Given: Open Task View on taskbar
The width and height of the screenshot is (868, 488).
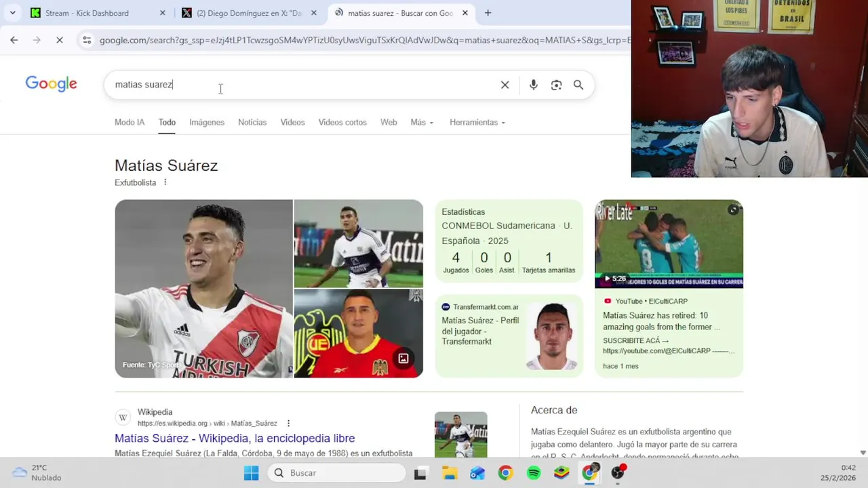Looking at the screenshot, I should (420, 473).
